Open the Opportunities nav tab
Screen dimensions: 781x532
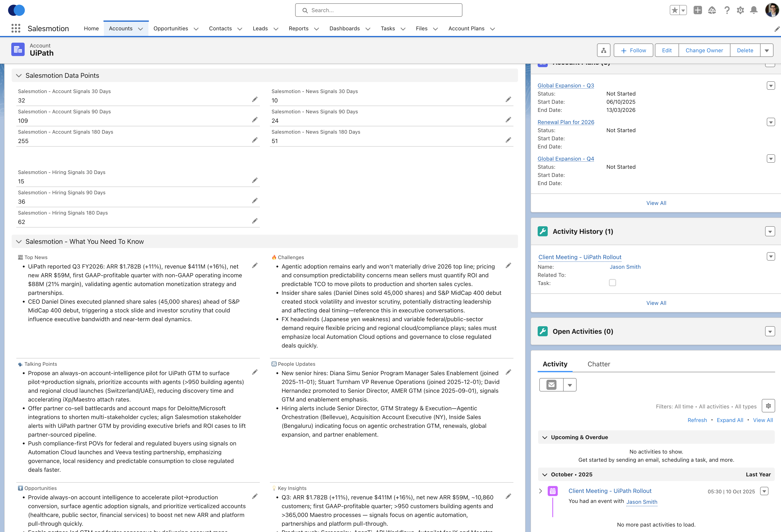coord(170,29)
